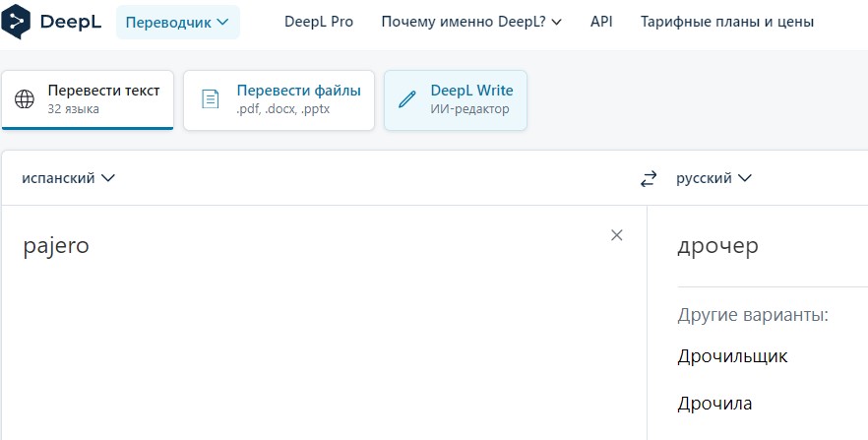
Task: Click the document icon in Перевести файлы
Action: (211, 99)
